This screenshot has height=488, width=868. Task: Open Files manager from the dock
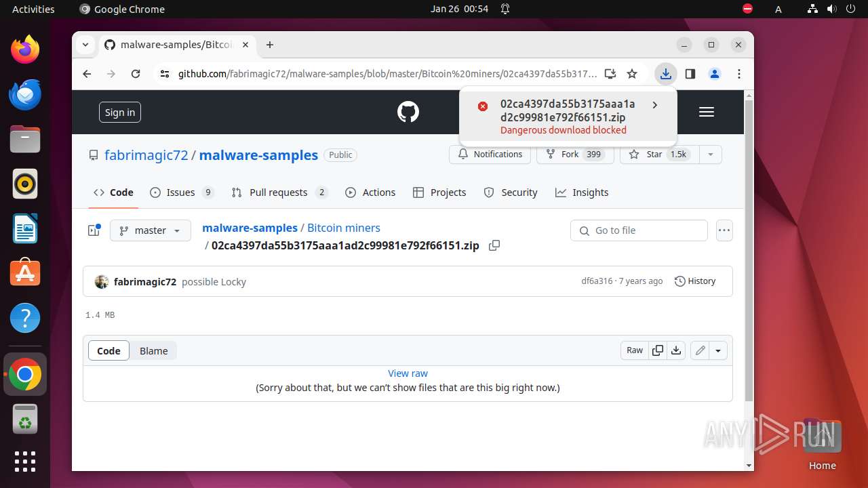tap(25, 139)
